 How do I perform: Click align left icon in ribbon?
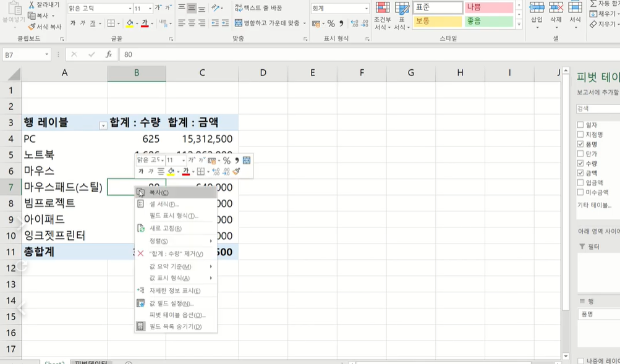(182, 23)
